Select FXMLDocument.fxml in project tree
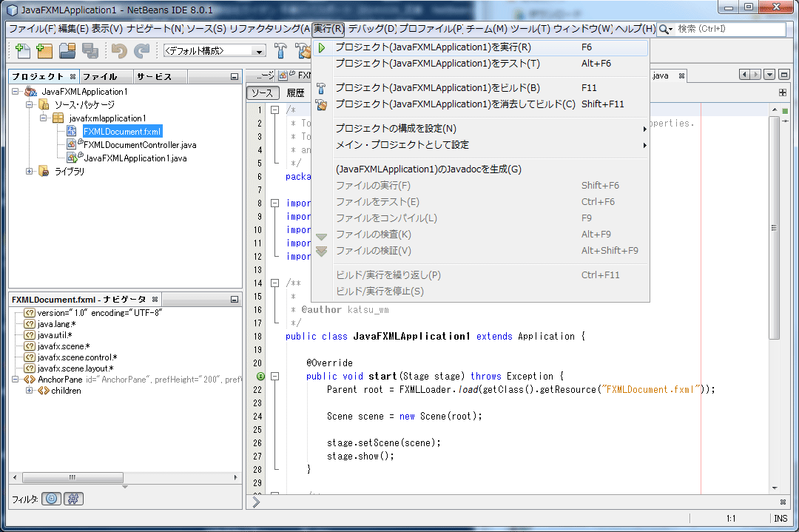 point(122,132)
